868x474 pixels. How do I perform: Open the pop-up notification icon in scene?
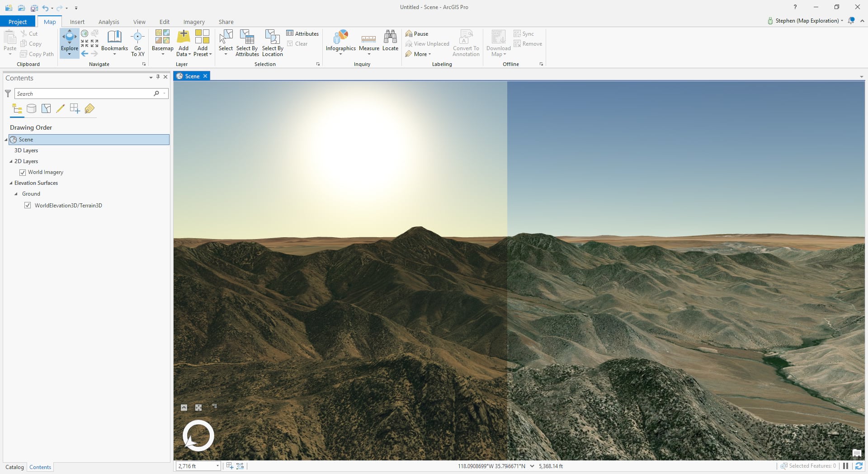click(856, 453)
